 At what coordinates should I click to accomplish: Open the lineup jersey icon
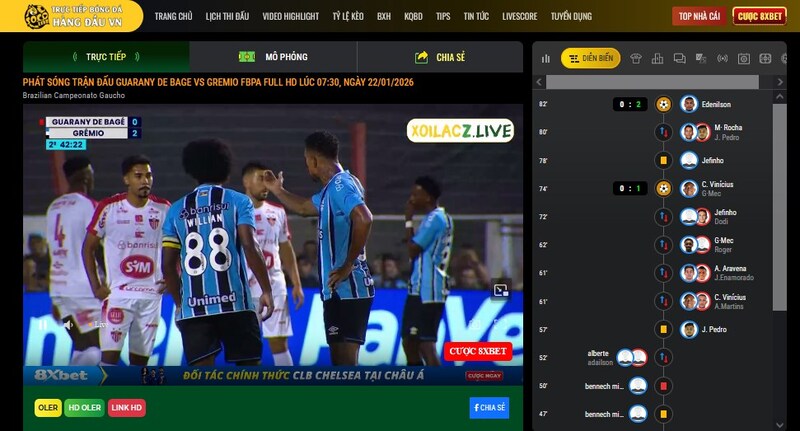click(635, 58)
